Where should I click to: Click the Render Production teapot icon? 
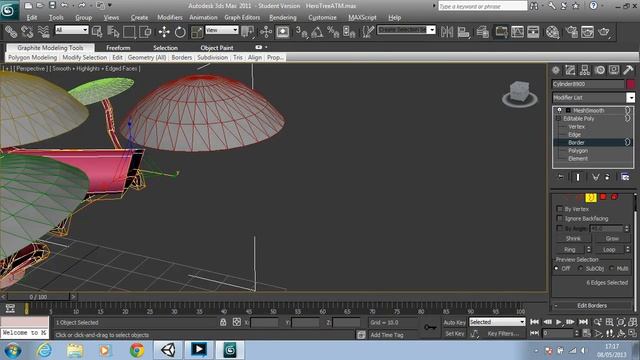(604, 31)
